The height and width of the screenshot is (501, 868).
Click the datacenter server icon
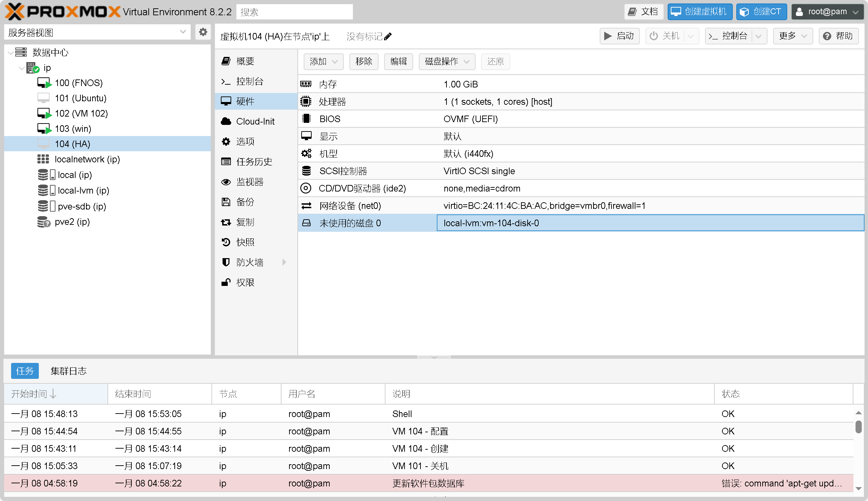tap(21, 52)
